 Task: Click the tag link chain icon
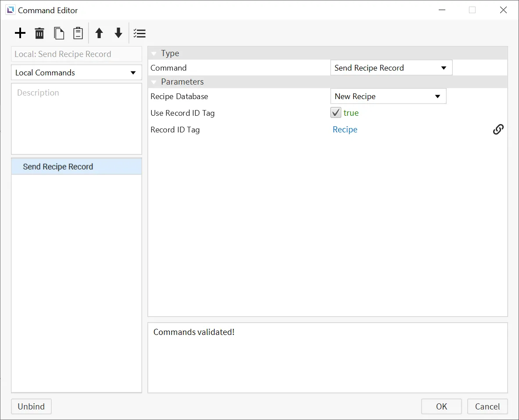pos(498,129)
